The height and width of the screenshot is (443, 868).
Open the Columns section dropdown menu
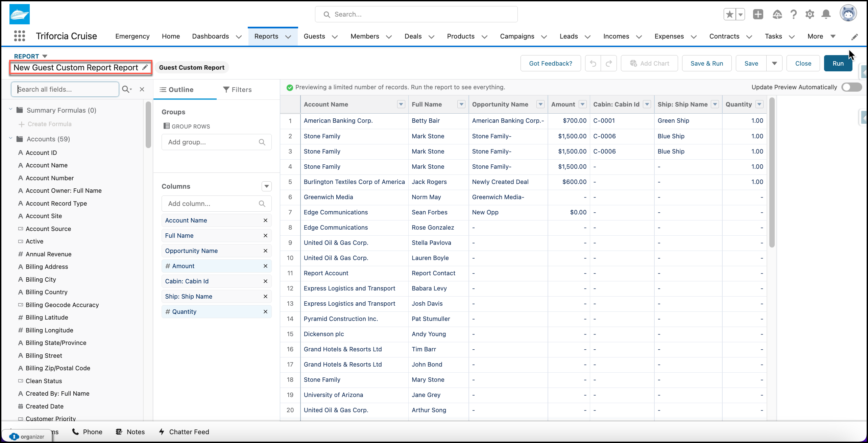(267, 186)
